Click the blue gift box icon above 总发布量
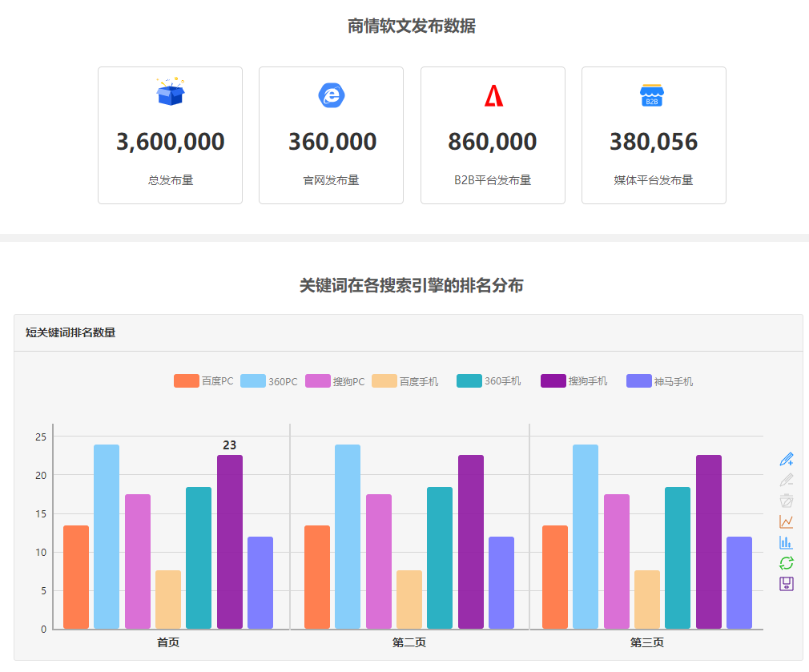809x672 pixels. click(171, 92)
